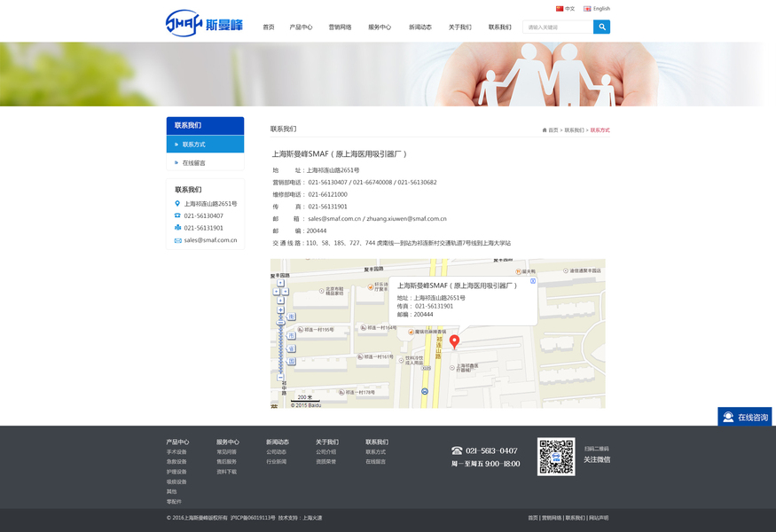The width and height of the screenshot is (776, 532).
Task: Click 首页 in the breadcrumb
Action: click(x=553, y=130)
